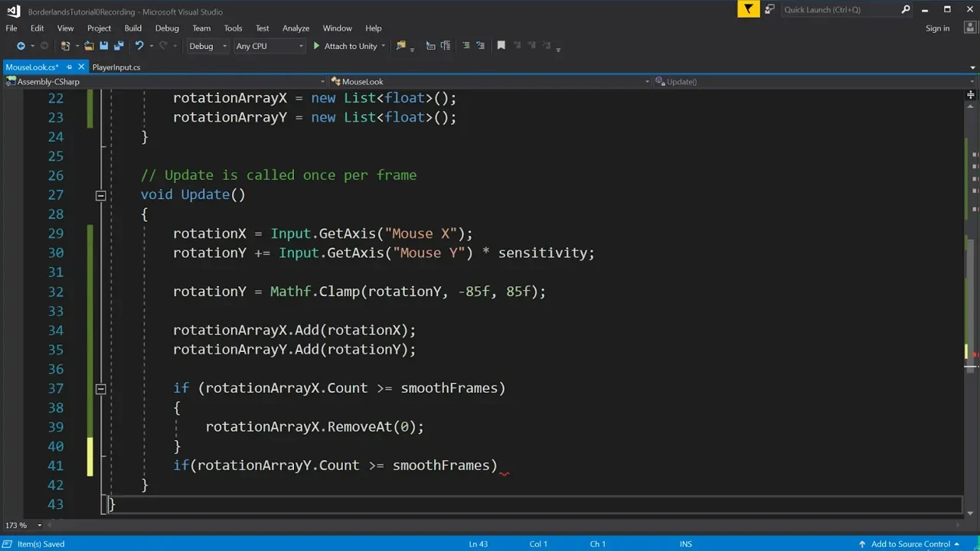
Task: Click the Find in Files icon
Action: click(x=400, y=46)
